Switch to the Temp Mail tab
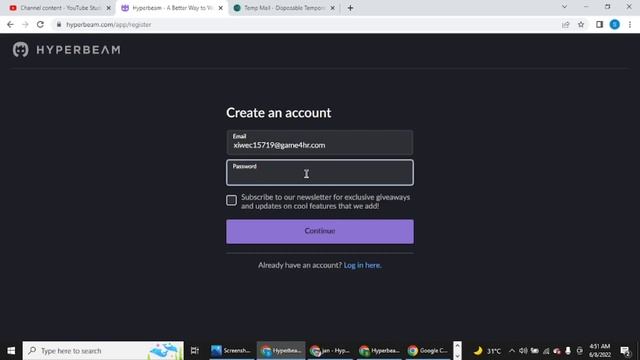 (284, 8)
